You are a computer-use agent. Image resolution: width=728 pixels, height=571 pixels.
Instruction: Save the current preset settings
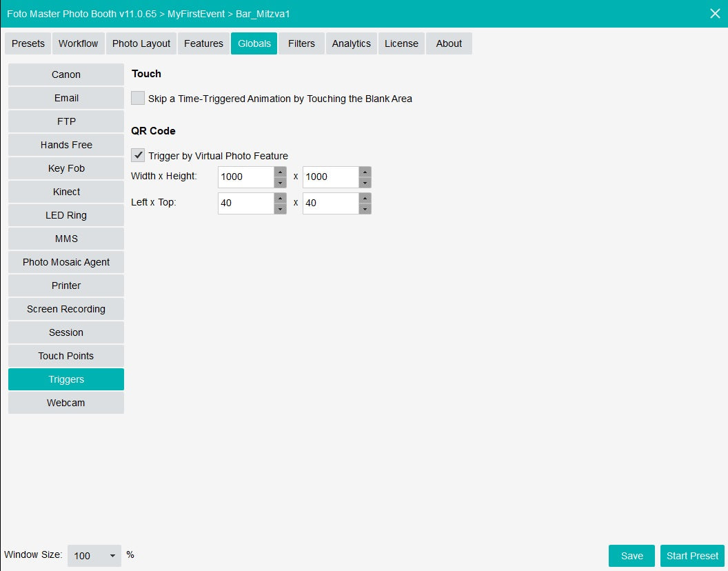click(x=631, y=556)
